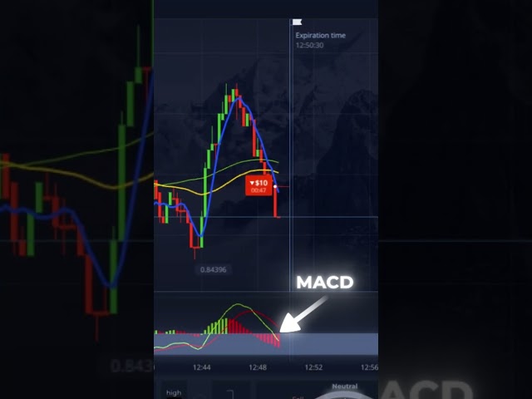Open the red $10 trade marker
532x399 pixels.
(259, 186)
